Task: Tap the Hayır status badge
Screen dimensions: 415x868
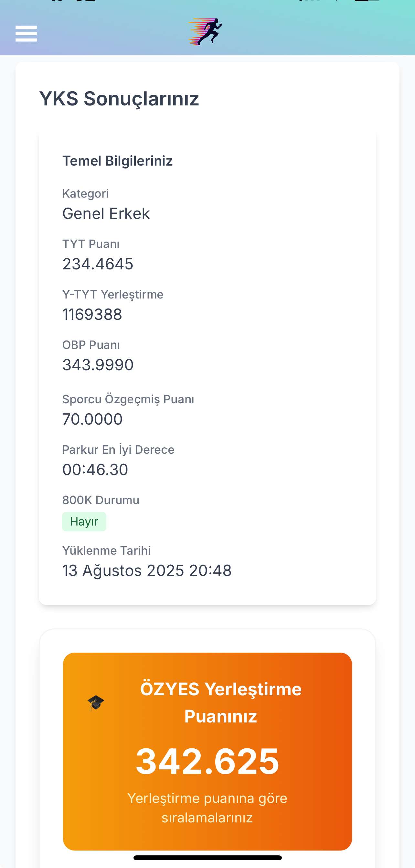Action: [x=84, y=521]
